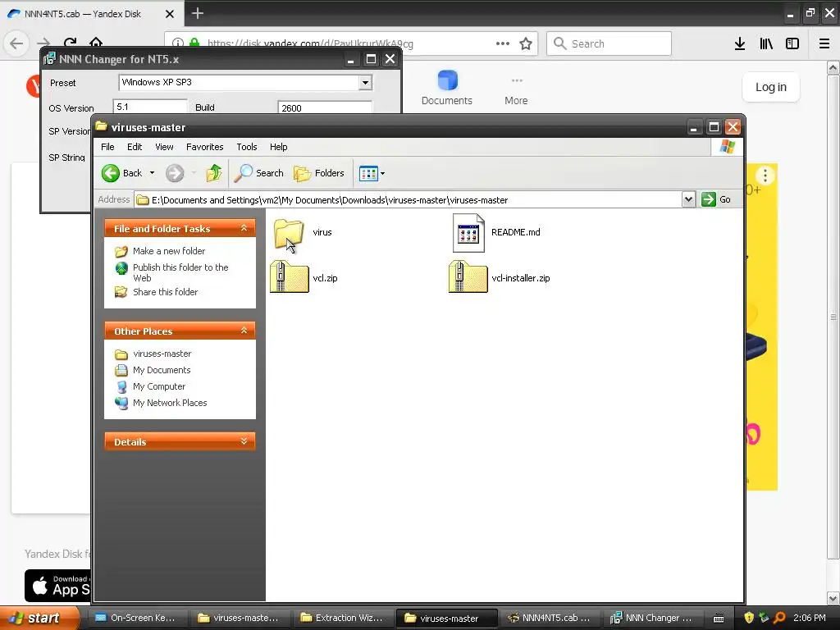The image size is (840, 630).
Task: Open the Help menu
Action: click(278, 147)
